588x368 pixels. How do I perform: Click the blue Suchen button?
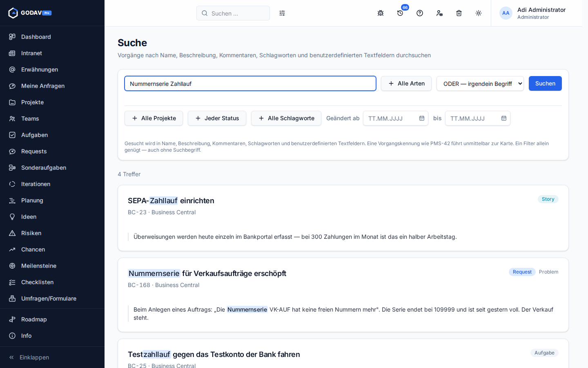click(x=545, y=83)
